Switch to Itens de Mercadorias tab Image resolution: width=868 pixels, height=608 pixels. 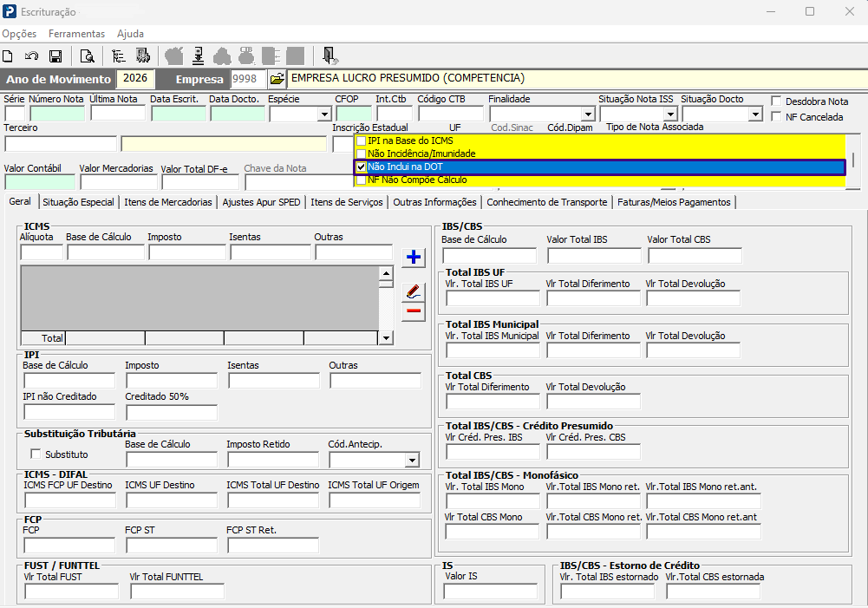coord(167,202)
